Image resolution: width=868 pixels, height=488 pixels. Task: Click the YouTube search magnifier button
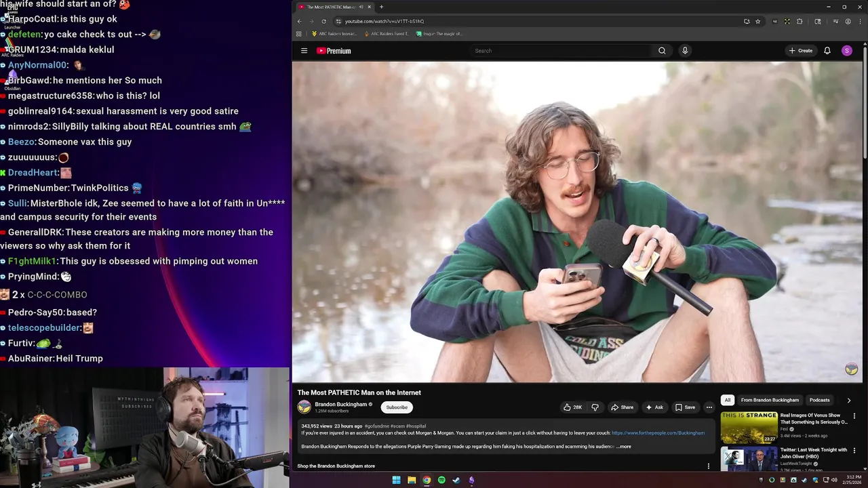pyautogui.click(x=662, y=51)
